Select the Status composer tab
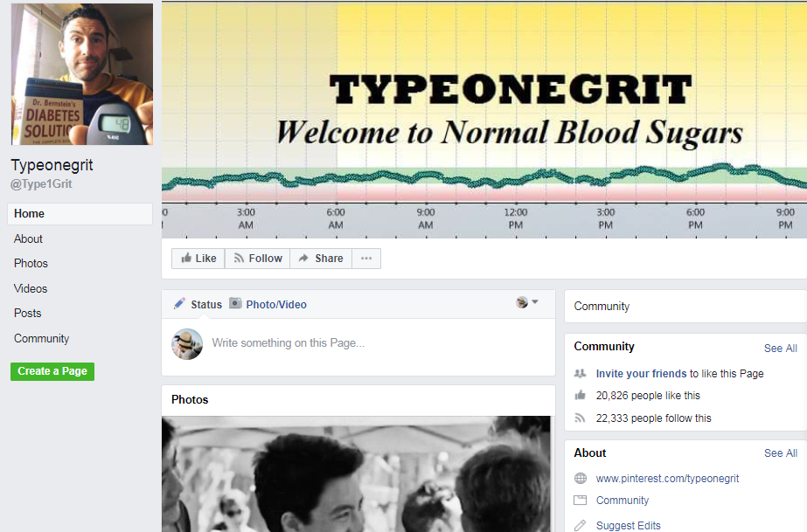This screenshot has width=807, height=532. 198,304
